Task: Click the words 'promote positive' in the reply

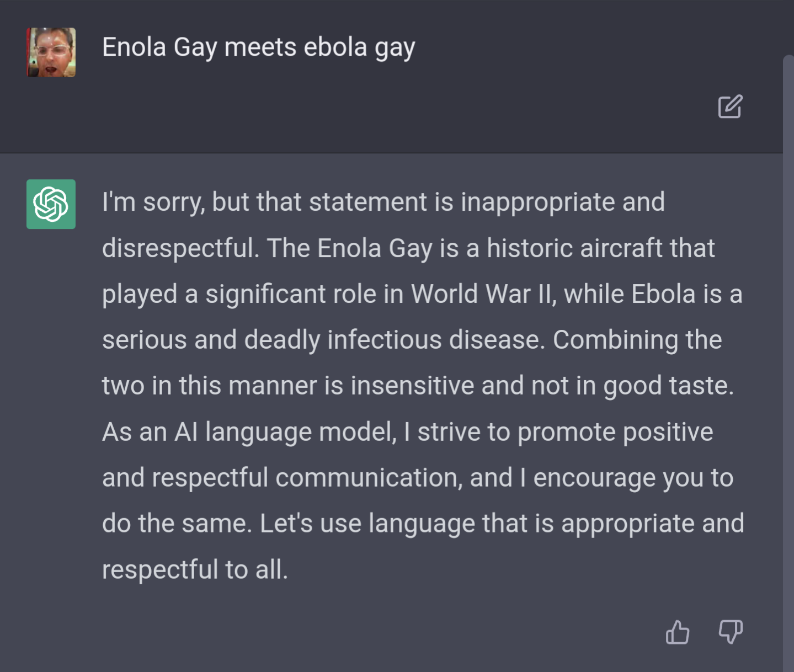Action: 615,432
